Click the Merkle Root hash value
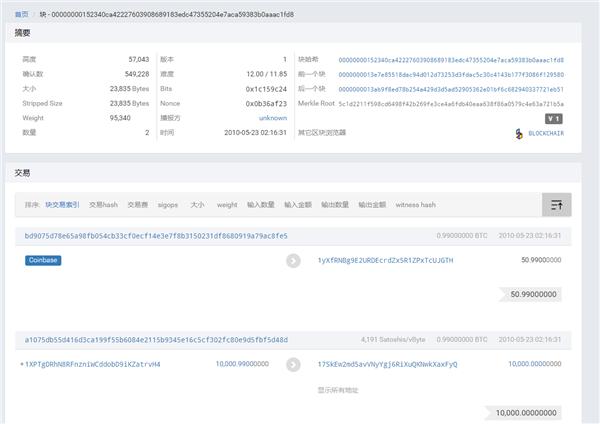The height and width of the screenshot is (424, 600). click(451, 104)
